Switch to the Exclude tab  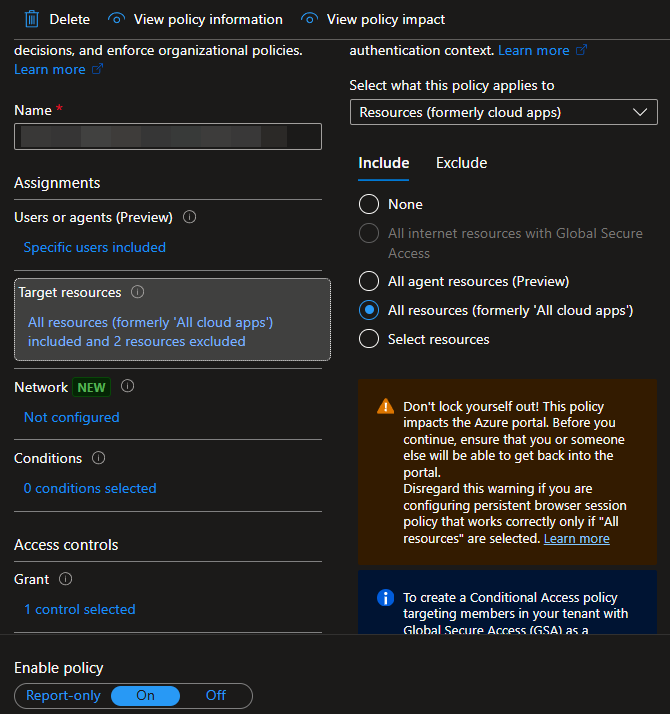coord(461,163)
